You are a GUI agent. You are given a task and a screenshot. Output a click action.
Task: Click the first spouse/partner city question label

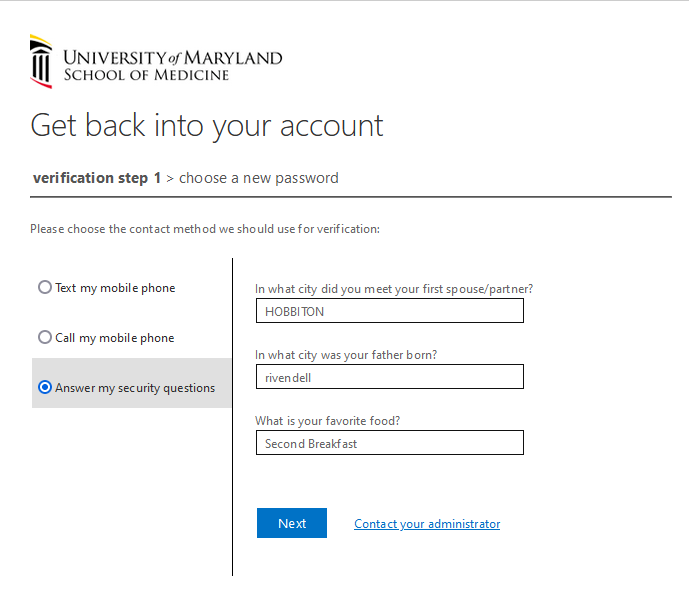tap(394, 289)
